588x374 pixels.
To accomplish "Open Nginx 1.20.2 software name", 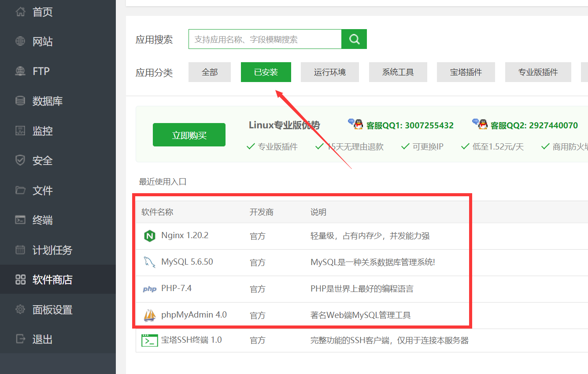I will click(x=185, y=236).
